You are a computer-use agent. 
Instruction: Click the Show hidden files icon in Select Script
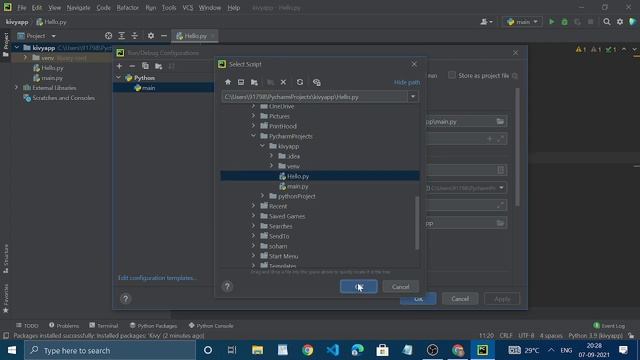(x=317, y=82)
